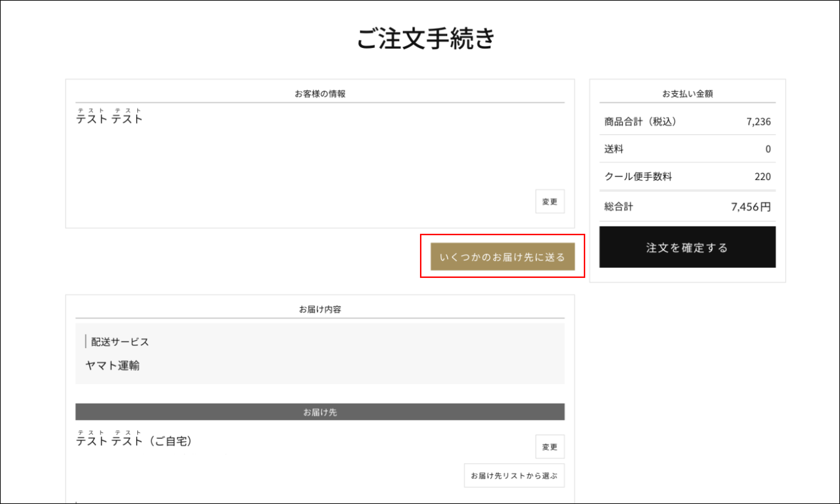Click the 7,236 subtotal amount

coord(758,122)
